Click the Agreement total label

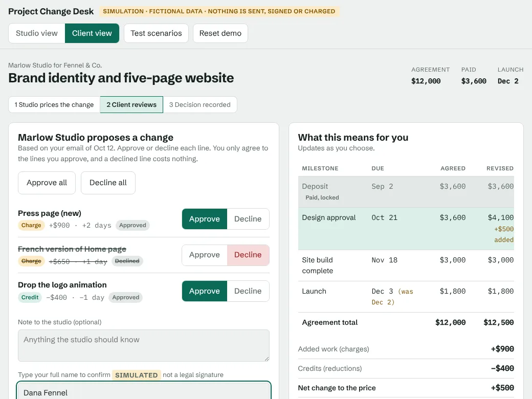[330, 322]
